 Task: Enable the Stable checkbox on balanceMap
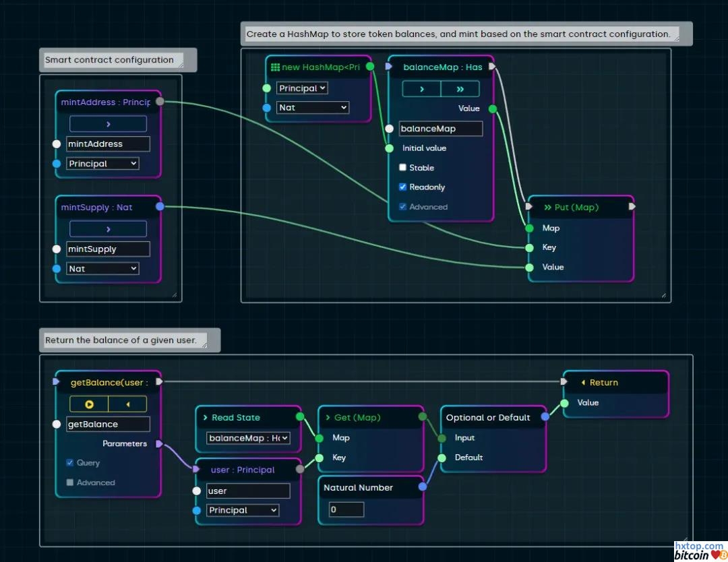pos(403,168)
